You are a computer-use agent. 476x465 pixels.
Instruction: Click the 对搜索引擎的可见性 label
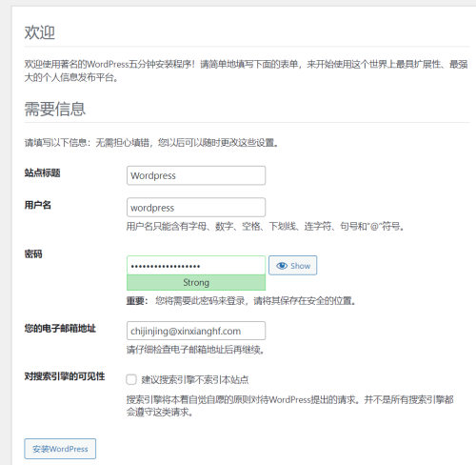[x=65, y=376]
